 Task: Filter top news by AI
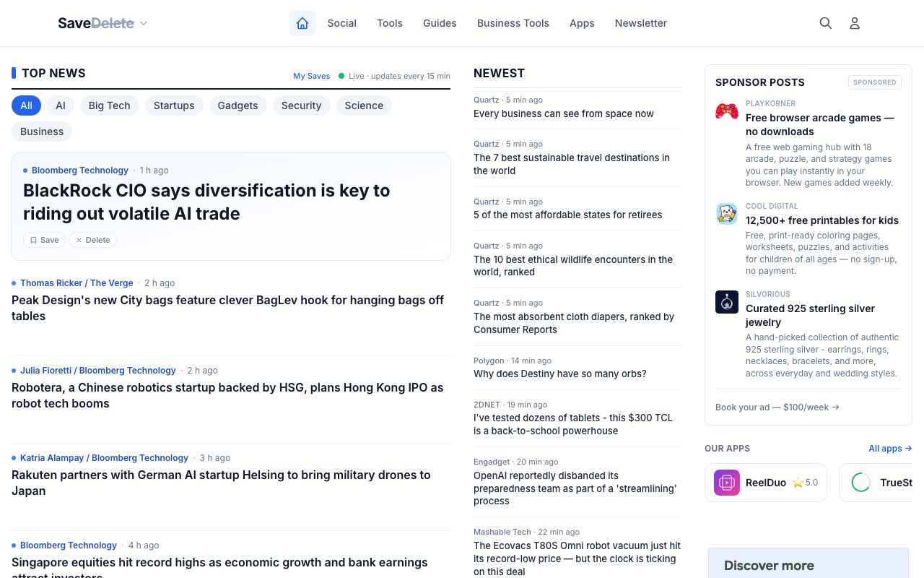pos(61,105)
